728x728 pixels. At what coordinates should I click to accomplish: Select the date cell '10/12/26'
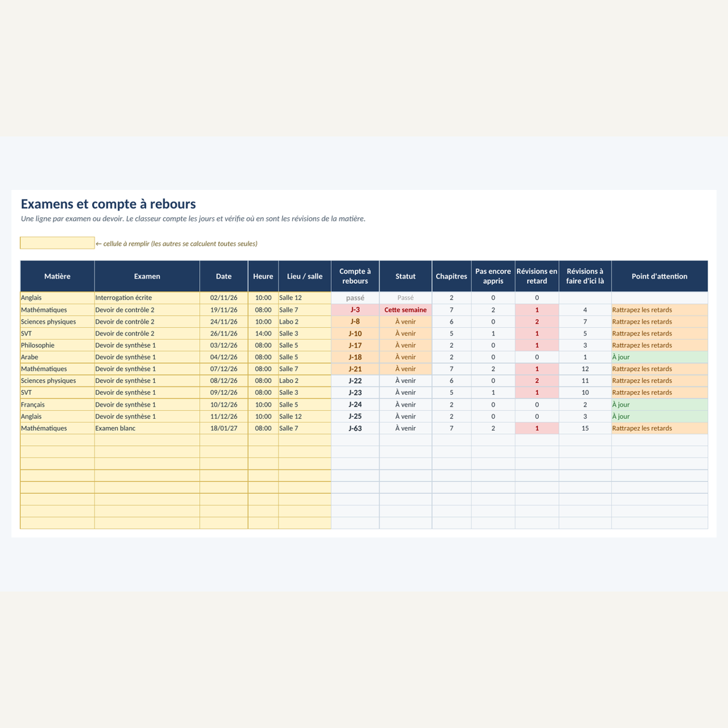(224, 405)
